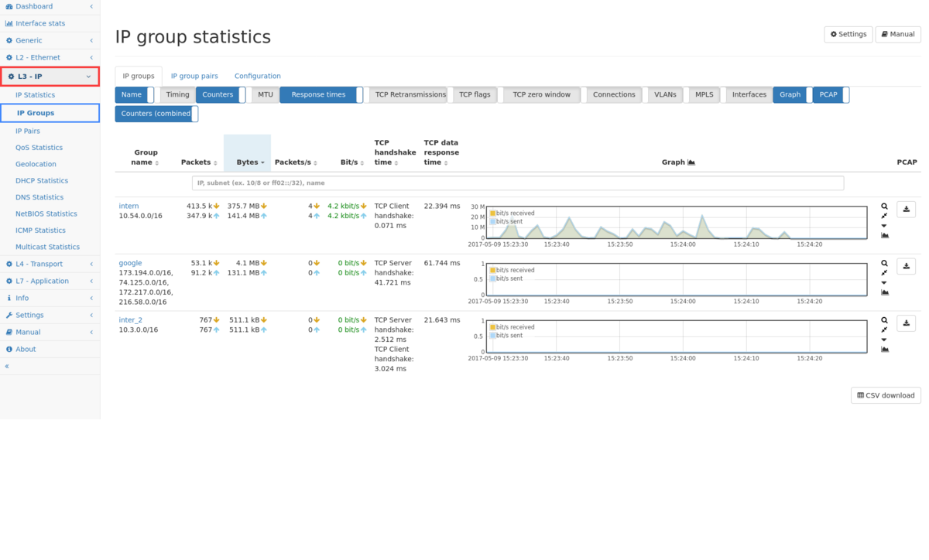Toggle the TCP Retransmissions column switch
This screenshot has width=929, height=560.
coord(410,95)
